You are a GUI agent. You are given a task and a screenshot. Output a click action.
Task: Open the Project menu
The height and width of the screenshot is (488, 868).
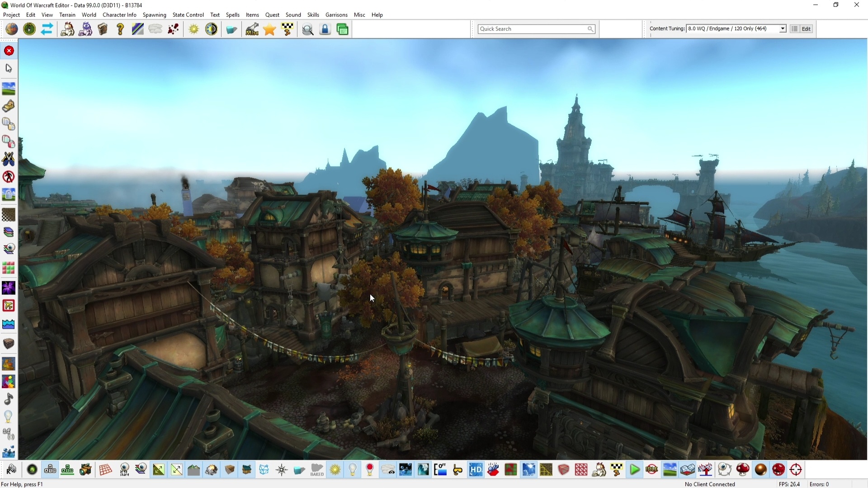[x=11, y=15]
